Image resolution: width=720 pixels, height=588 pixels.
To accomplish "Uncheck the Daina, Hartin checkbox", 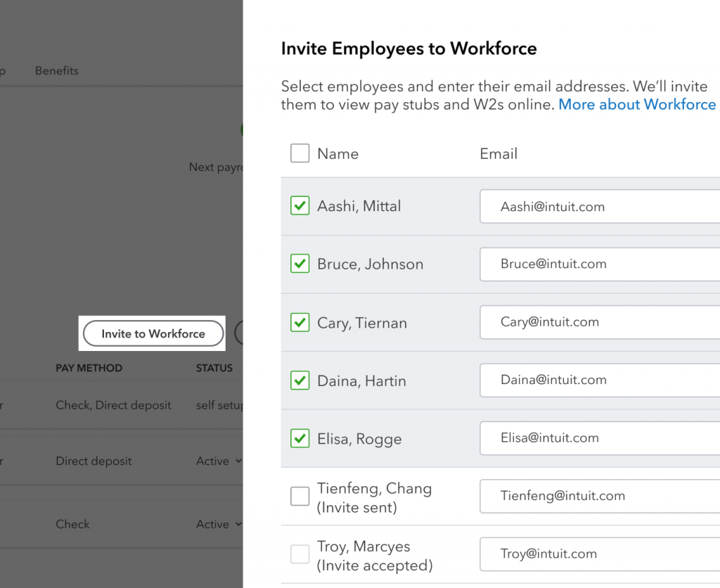I will 300,381.
